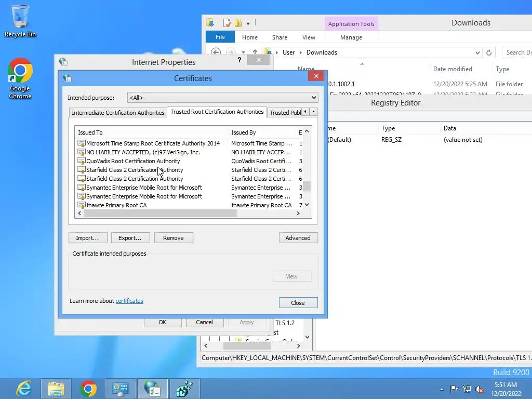532x399 pixels.
Task: Sort certificates by Issued To column
Action: pos(151,132)
